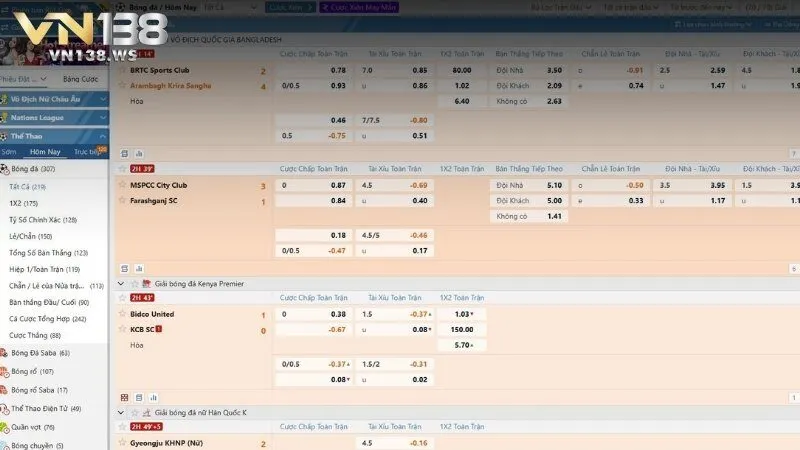This screenshot has height=450, width=800.
Task: Select Tỷ Số Chính Xác bet type
Action: click(42, 219)
